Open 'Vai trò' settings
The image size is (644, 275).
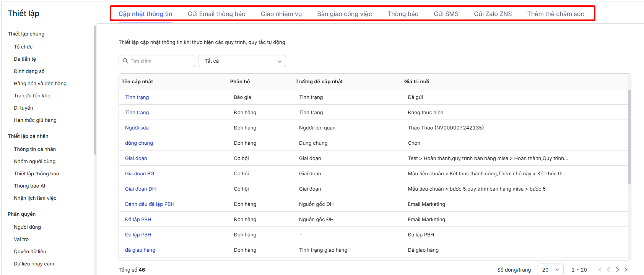[x=21, y=239]
